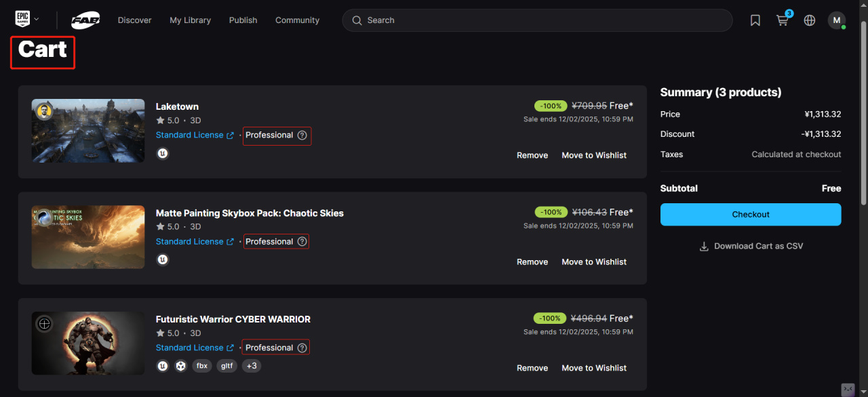The image size is (868, 397).
Task: Open My Library in navigation
Action: [190, 20]
